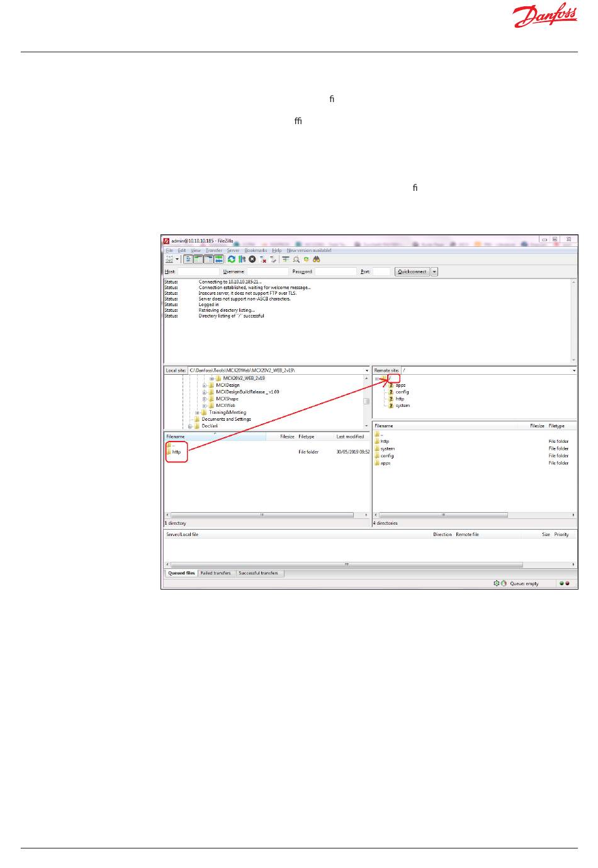Focus the Username input field

click(267, 271)
